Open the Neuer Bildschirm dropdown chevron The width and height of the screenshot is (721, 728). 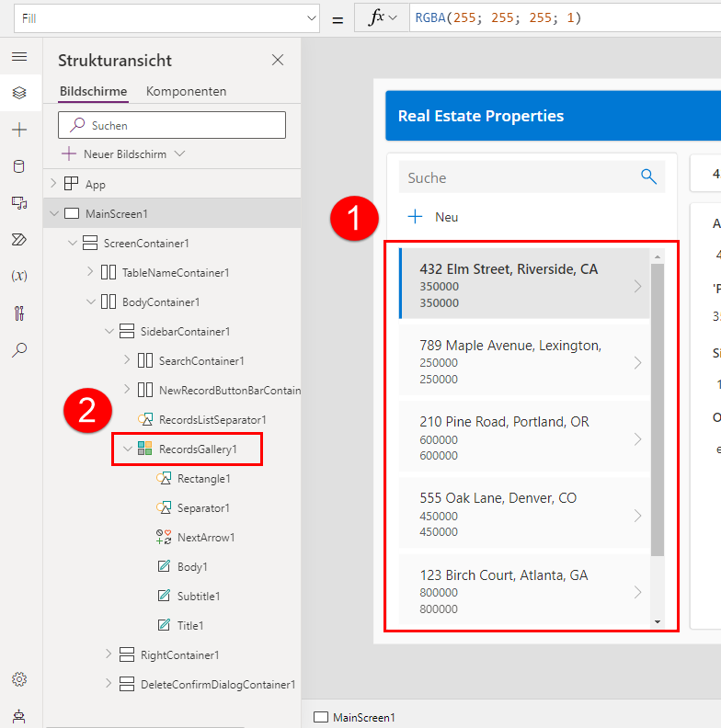[x=179, y=154]
